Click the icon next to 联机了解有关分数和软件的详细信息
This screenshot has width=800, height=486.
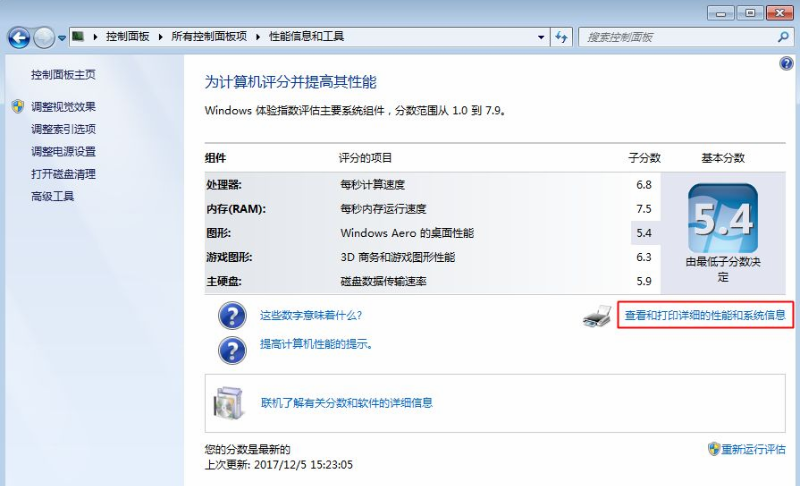228,402
